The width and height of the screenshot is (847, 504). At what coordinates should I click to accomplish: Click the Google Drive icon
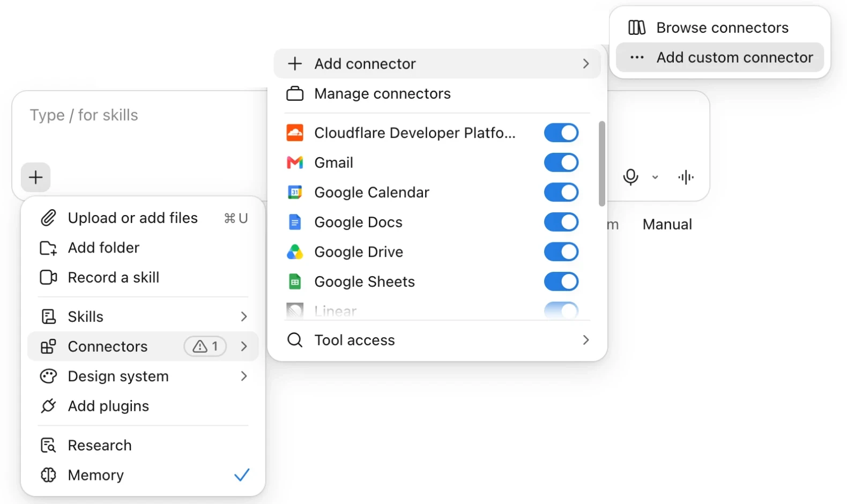295,251
